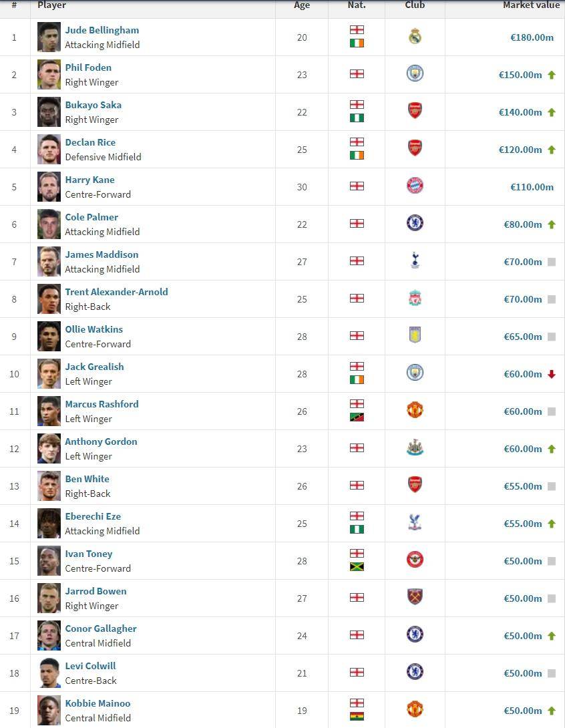The width and height of the screenshot is (565, 728).
Task: Click Phil Foden's €150.00m market value
Action: click(520, 75)
